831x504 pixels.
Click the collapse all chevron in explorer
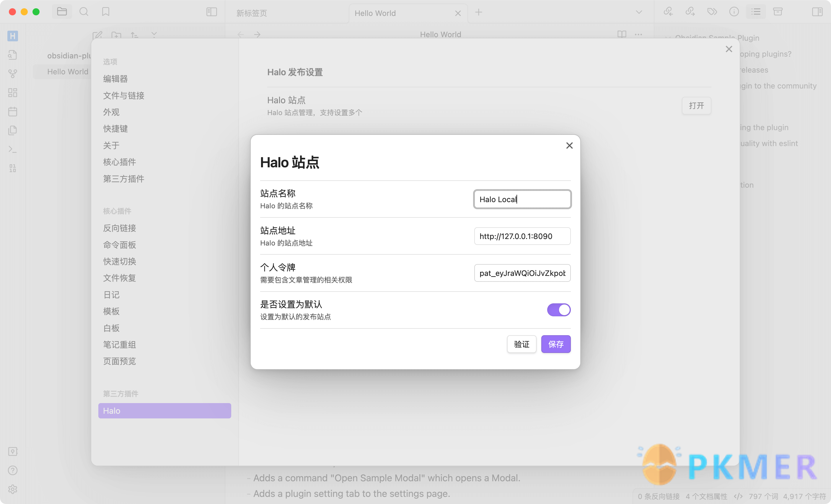pyautogui.click(x=154, y=35)
